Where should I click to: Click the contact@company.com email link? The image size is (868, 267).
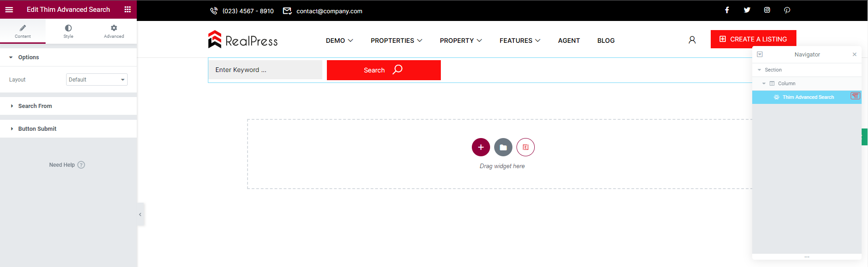(329, 11)
